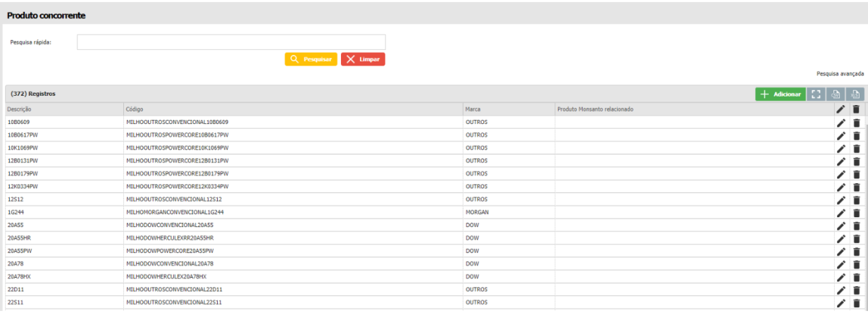Image resolution: width=868 pixels, height=313 pixels.
Task: Edit the 10B0609 product row
Action: click(x=841, y=123)
